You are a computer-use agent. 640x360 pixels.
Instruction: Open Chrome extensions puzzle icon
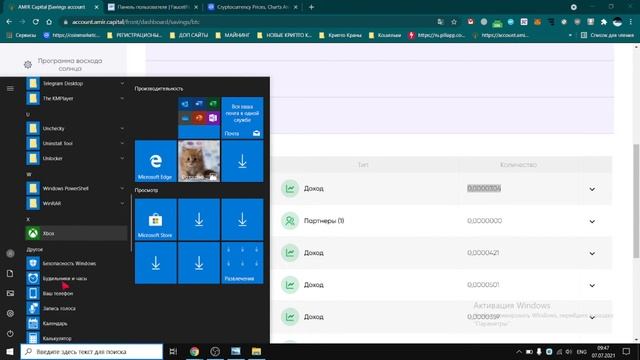click(604, 22)
